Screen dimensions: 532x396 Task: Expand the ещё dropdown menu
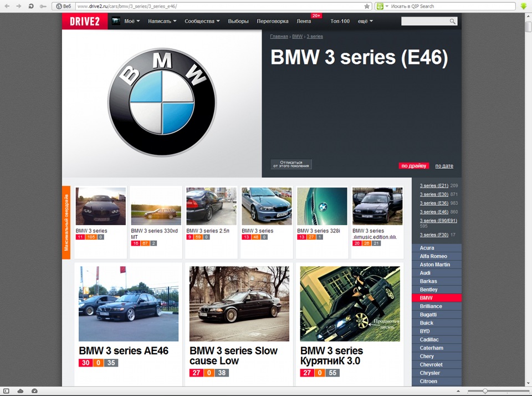tap(365, 21)
